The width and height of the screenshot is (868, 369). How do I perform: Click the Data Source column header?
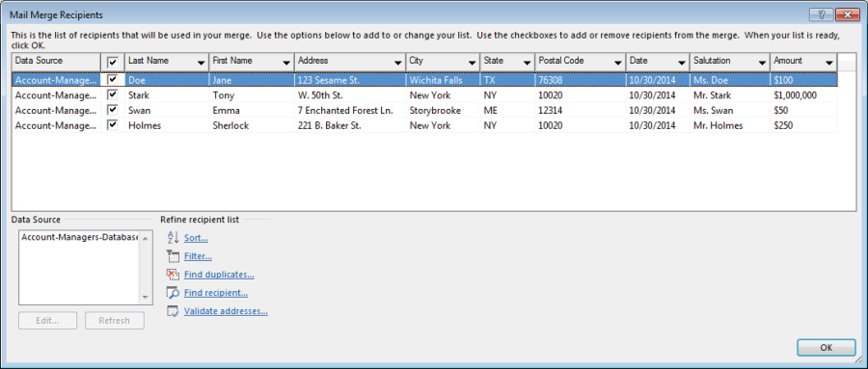(x=56, y=62)
